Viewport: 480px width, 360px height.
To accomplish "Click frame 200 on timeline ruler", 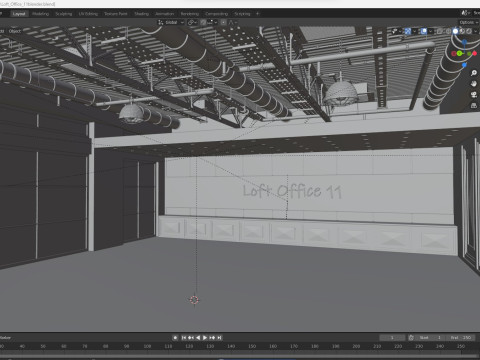I will tap(356, 346).
